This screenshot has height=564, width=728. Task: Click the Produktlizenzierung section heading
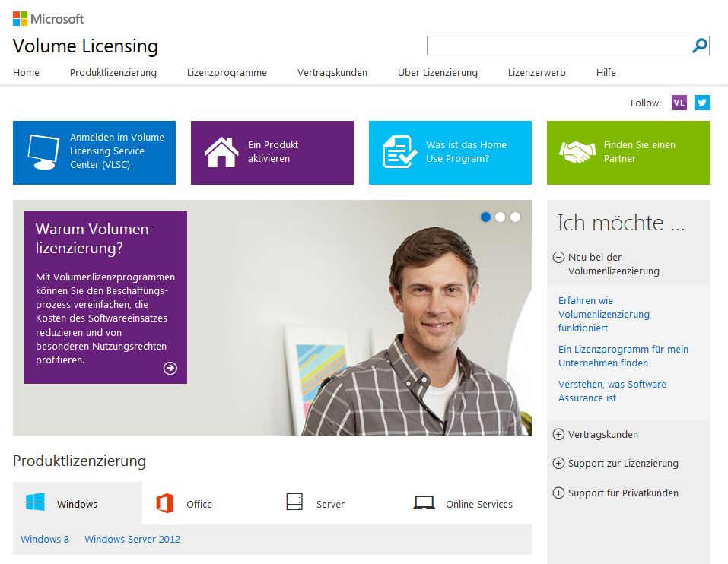[x=79, y=461]
